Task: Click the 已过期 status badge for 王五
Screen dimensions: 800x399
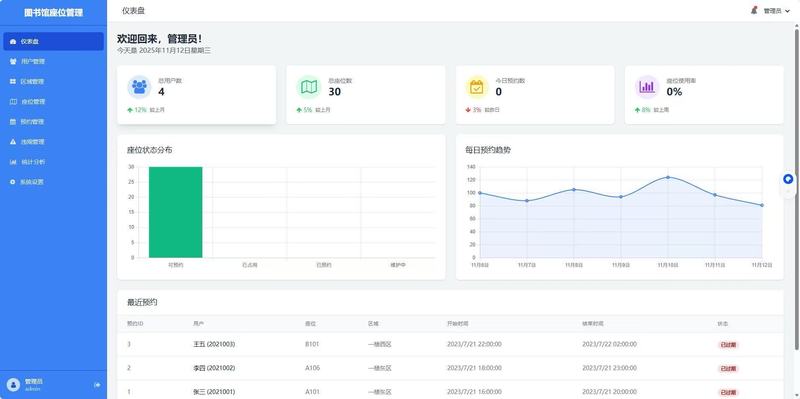Action: (728, 345)
